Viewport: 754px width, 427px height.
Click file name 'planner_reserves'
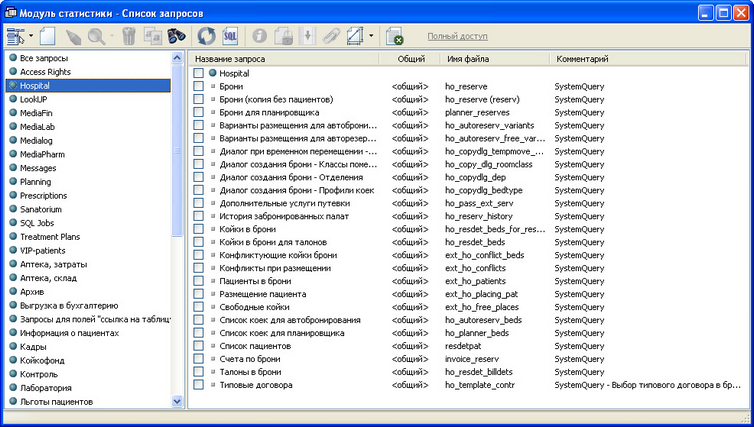(477, 113)
